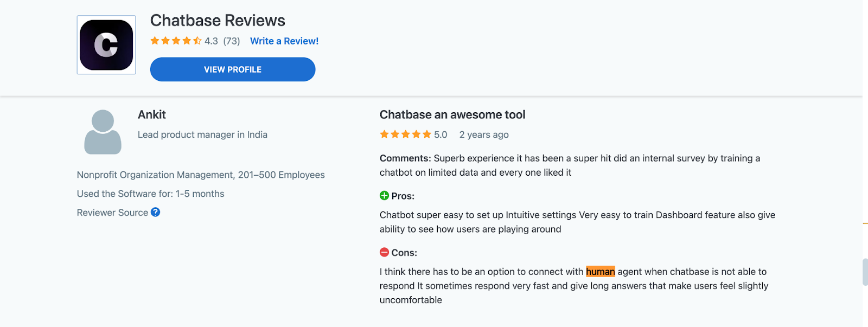Screen dimensions: 868x327
Task: Click the Chatbase logo icon
Action: 106,45
